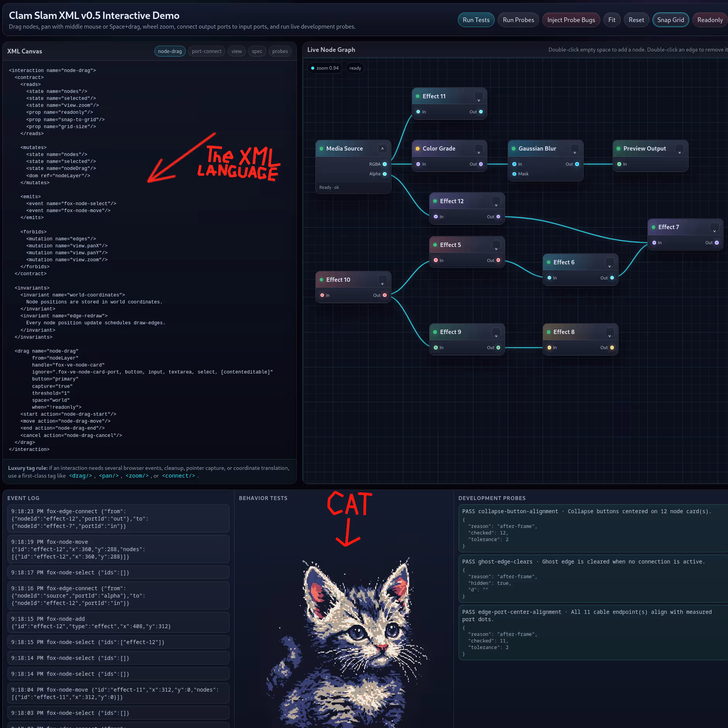Click the <zoom/> tag reference
The image size is (728, 728).
[x=137, y=476]
